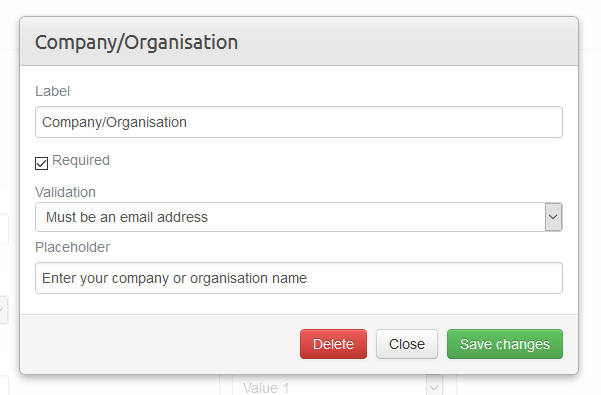Click the Close button in dialog footer
The width and height of the screenshot is (601, 395).
[x=407, y=344]
